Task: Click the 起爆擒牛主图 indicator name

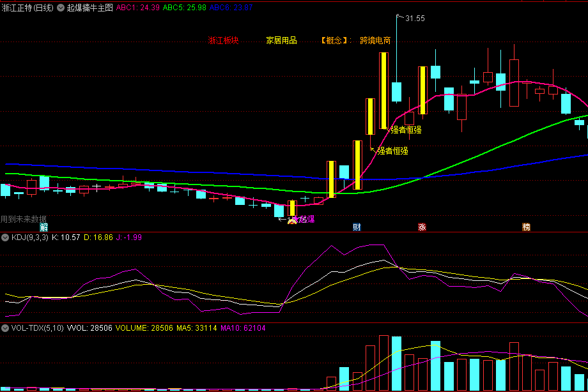Action: click(90, 8)
